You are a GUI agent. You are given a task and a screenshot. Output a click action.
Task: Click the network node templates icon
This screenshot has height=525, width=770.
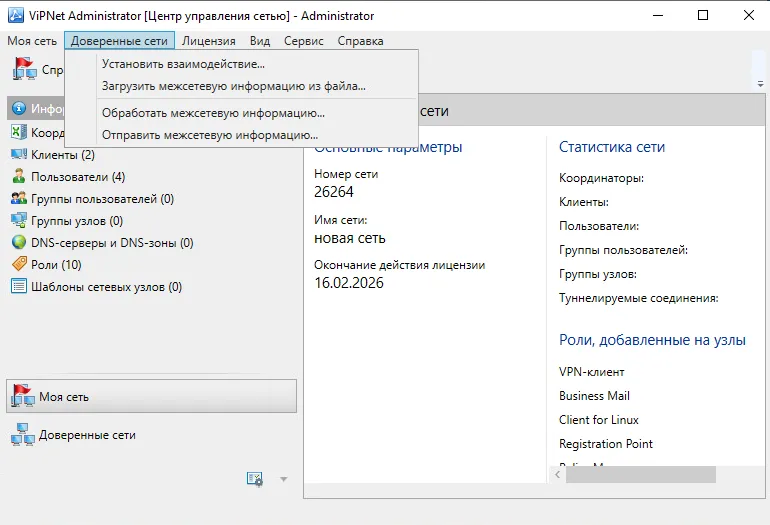[x=19, y=286]
